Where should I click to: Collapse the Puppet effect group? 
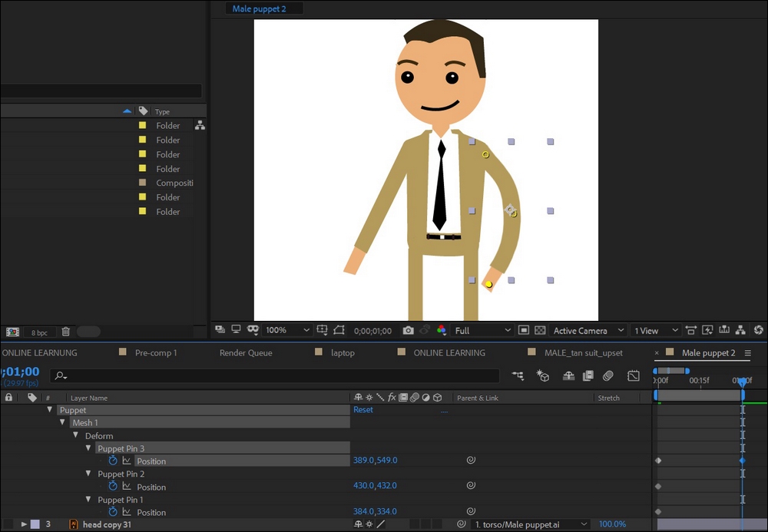pos(49,410)
